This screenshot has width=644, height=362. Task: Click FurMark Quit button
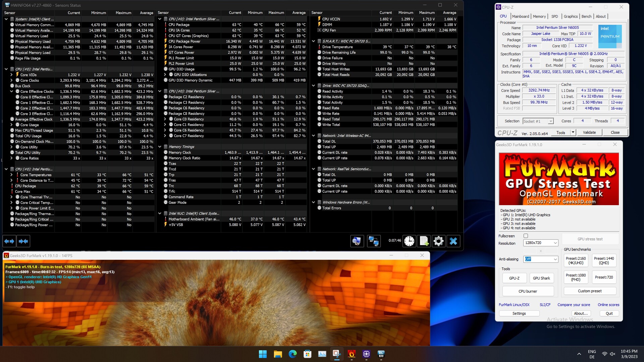[x=609, y=313]
